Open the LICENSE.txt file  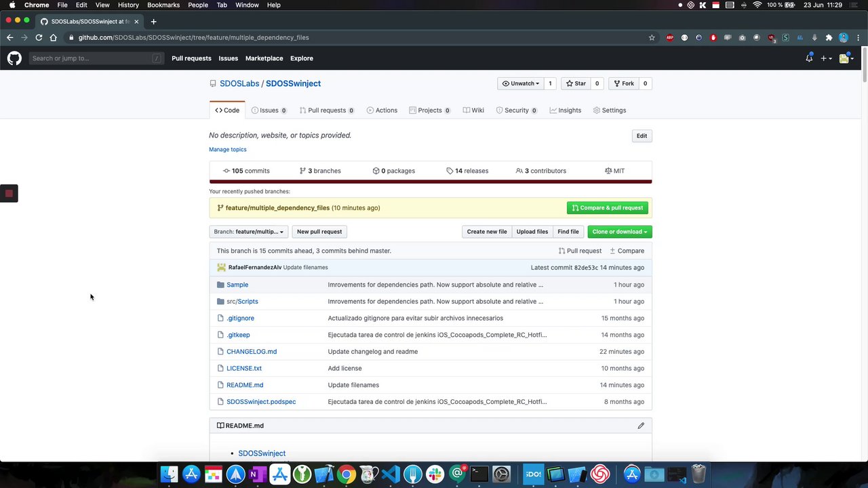click(244, 369)
